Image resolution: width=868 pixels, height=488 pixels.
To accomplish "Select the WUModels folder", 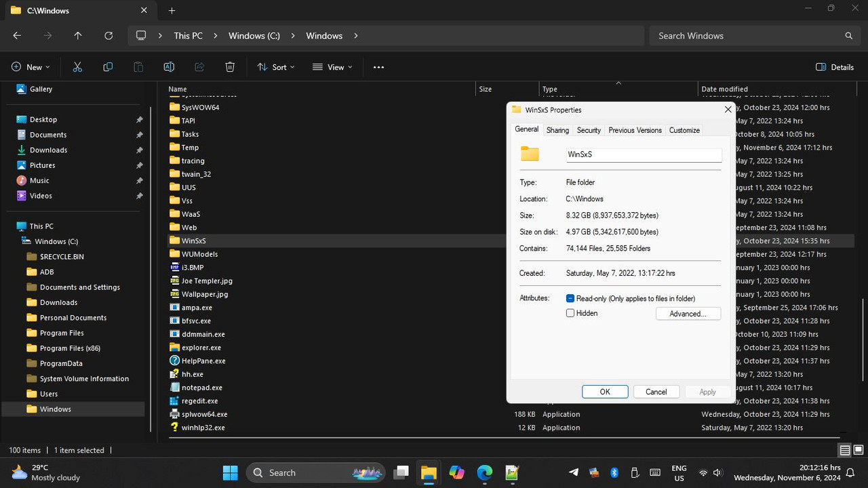I will [x=199, y=254].
